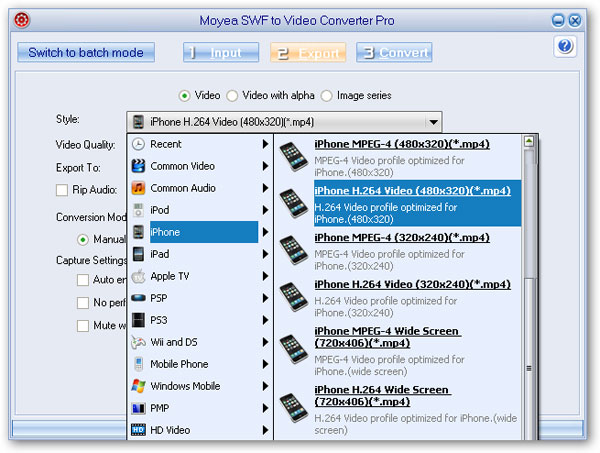Expand the Common Video submenu arrow

(x=265, y=166)
